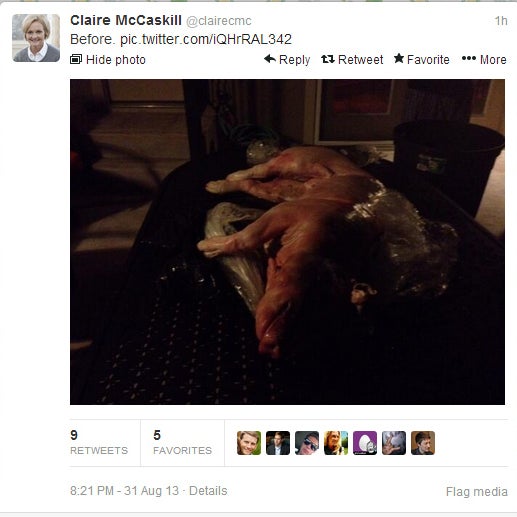Screen dimensions: 517x517
Task: Click the Favorite star icon
Action: pyautogui.click(x=399, y=59)
